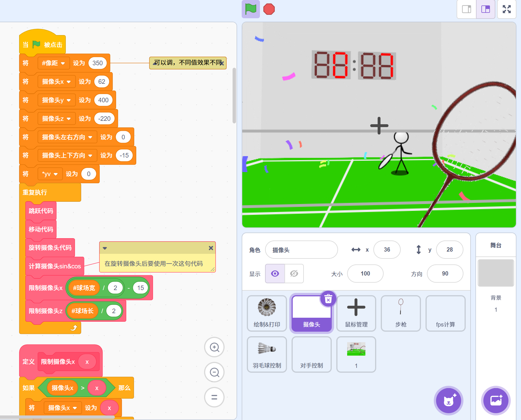The image size is (521, 420).
Task: Switch to small stage layout
Action: click(467, 9)
